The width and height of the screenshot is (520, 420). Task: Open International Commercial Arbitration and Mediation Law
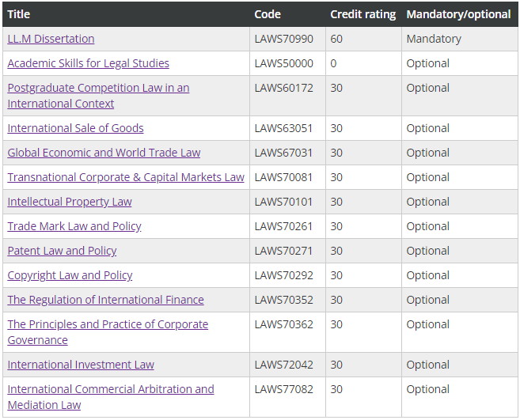(x=111, y=389)
